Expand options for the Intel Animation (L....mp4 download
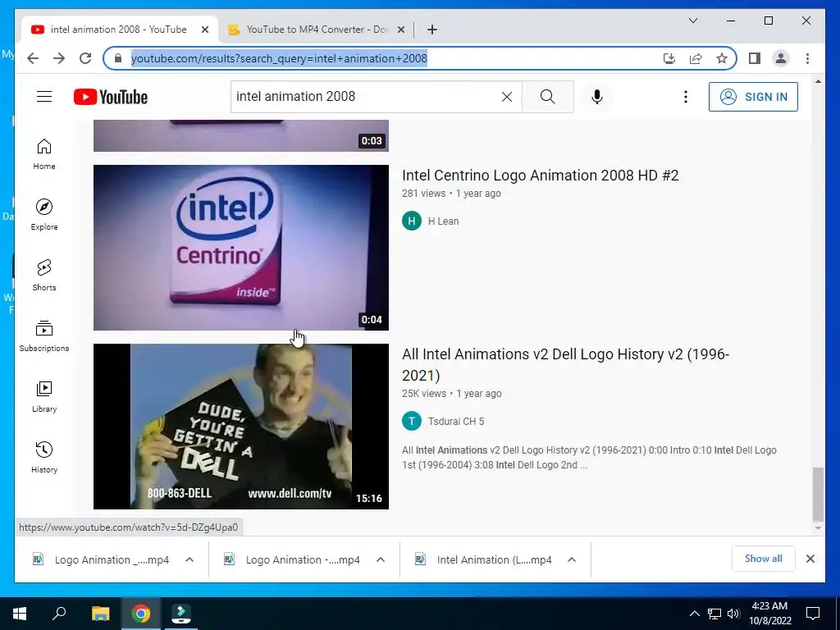 pyautogui.click(x=572, y=559)
